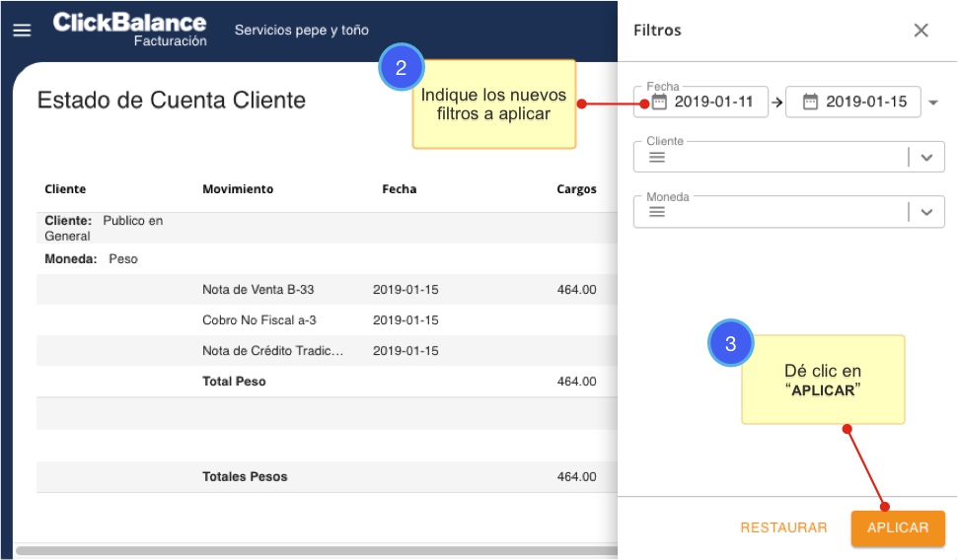Click the Movimiento column header
Viewport: 958px width, 560px height.
(x=238, y=189)
